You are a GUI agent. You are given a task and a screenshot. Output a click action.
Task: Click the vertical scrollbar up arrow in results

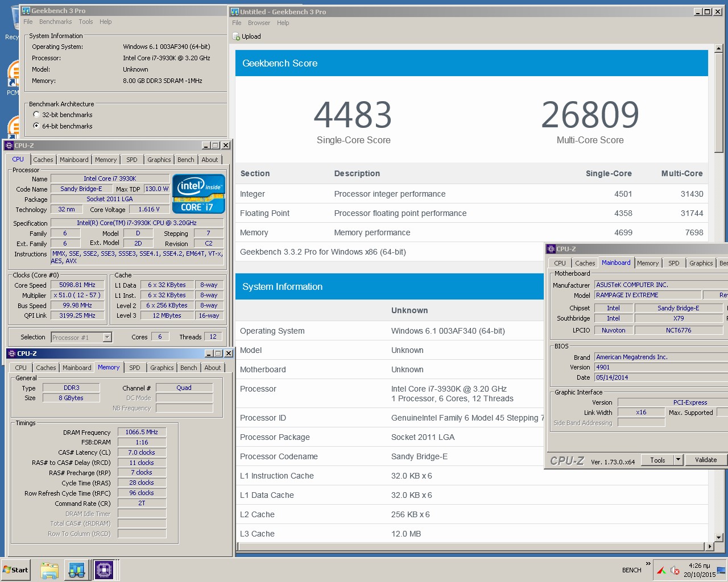tap(719, 48)
